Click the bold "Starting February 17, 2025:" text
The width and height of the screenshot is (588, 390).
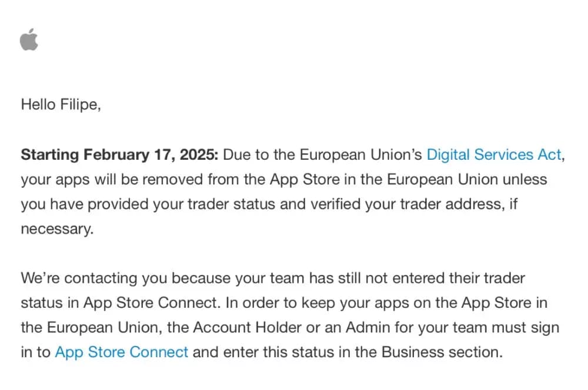click(x=119, y=155)
